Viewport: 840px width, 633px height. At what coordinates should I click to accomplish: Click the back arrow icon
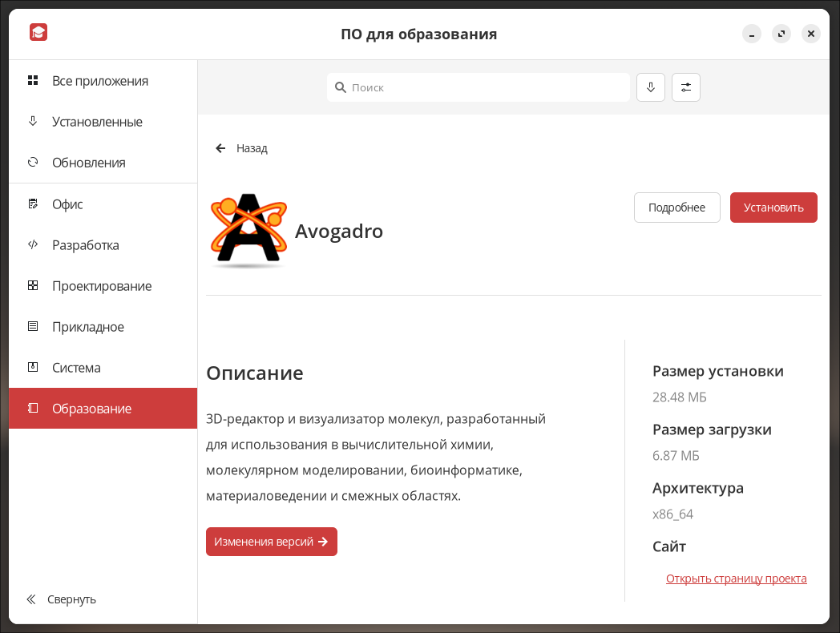point(220,148)
